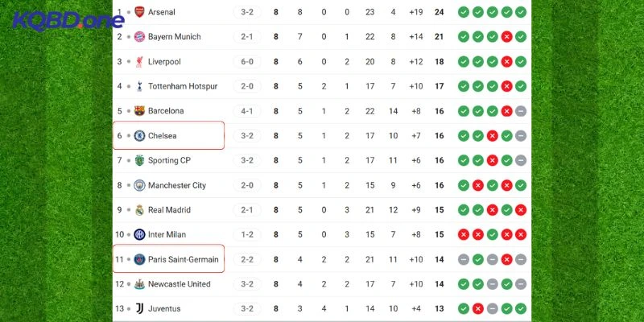The width and height of the screenshot is (644, 322).
Task: Click the Real Madrid crest icon
Action: click(139, 210)
